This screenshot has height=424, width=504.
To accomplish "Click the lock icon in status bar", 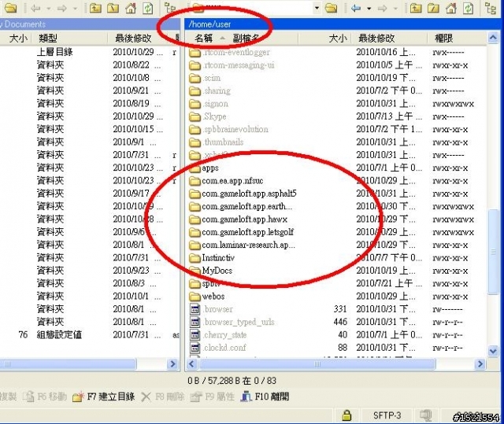I will (346, 415).
